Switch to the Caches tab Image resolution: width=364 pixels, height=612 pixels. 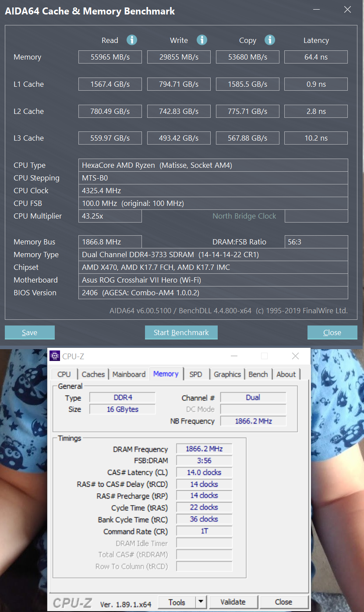click(93, 374)
